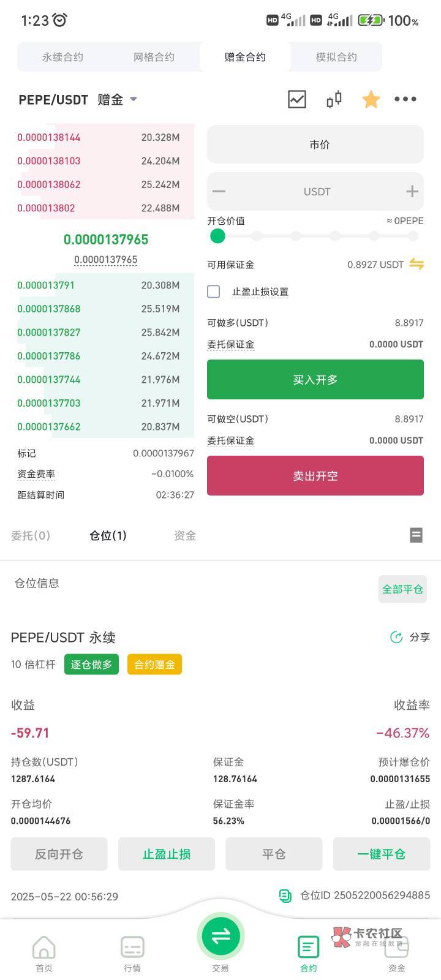Open the three-dot more options menu
Screen dimensions: 441x980
point(405,99)
